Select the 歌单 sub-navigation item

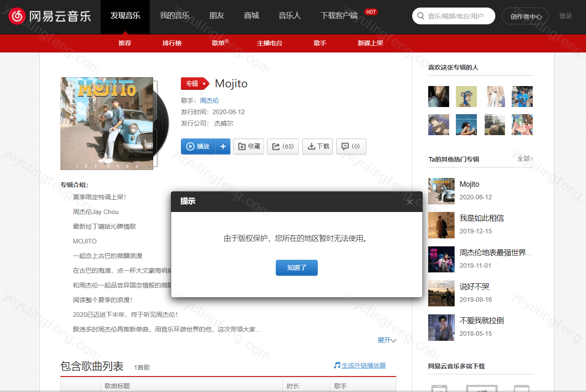point(218,43)
